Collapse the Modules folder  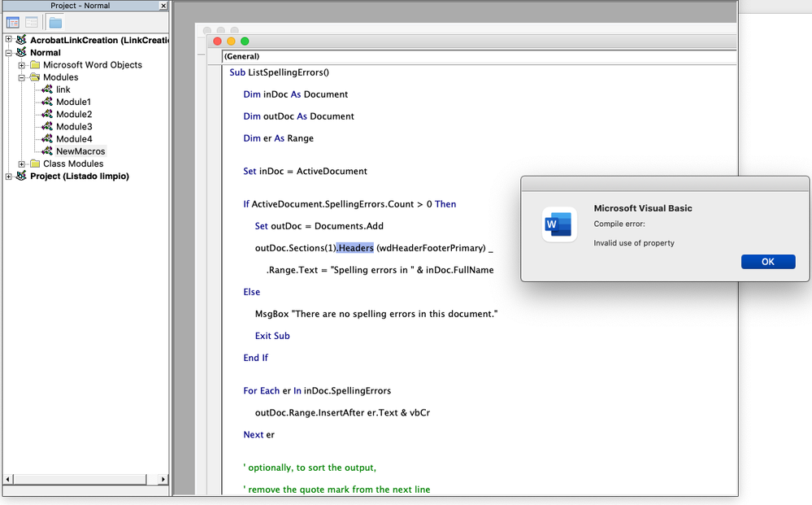click(x=22, y=78)
